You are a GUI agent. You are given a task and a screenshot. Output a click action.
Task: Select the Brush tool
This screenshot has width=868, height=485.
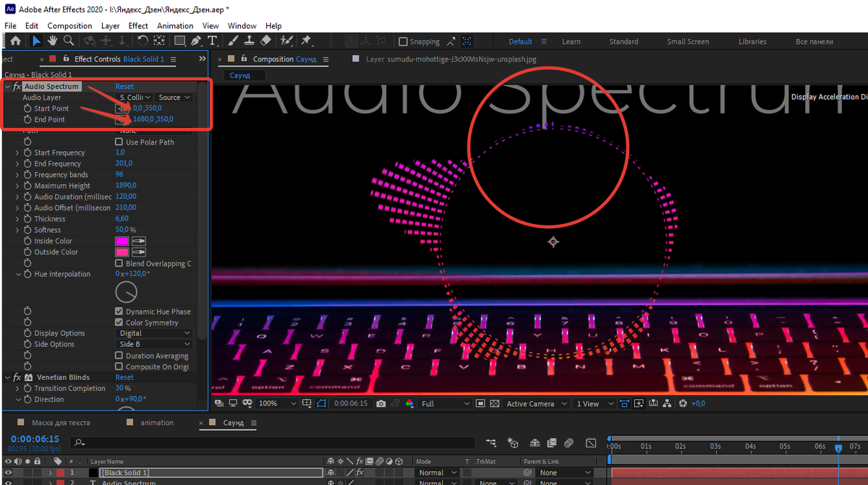(233, 41)
